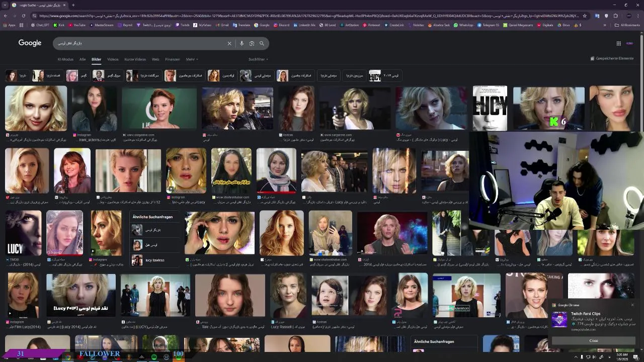Open the Drive bookmark

563,25
